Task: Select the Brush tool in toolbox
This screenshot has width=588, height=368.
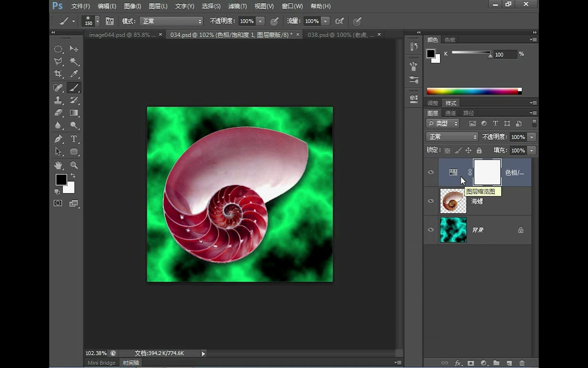Action: (x=74, y=88)
